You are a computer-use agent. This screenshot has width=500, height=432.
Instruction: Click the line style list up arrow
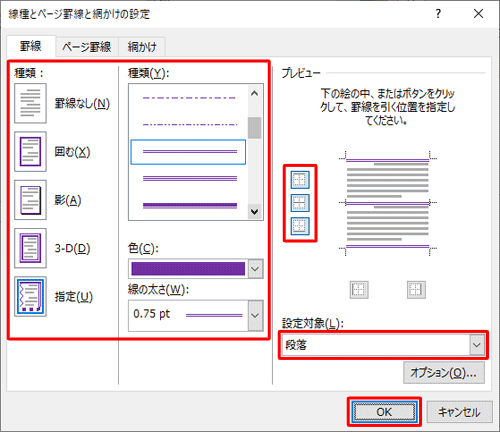255,93
